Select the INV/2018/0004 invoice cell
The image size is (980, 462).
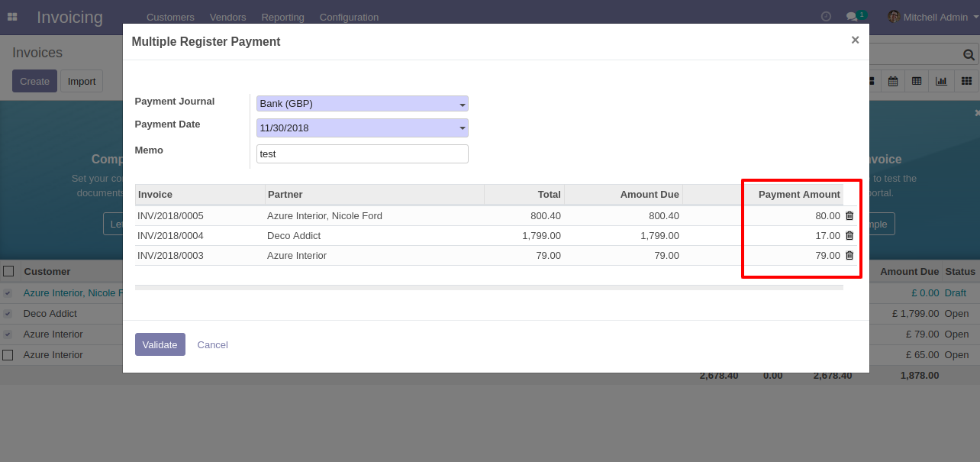point(200,236)
